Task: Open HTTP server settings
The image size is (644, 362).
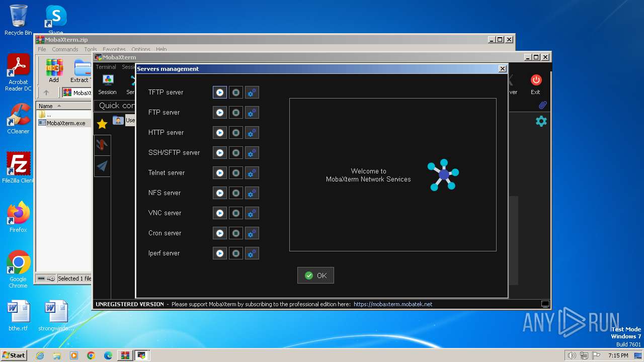Action: tap(252, 133)
